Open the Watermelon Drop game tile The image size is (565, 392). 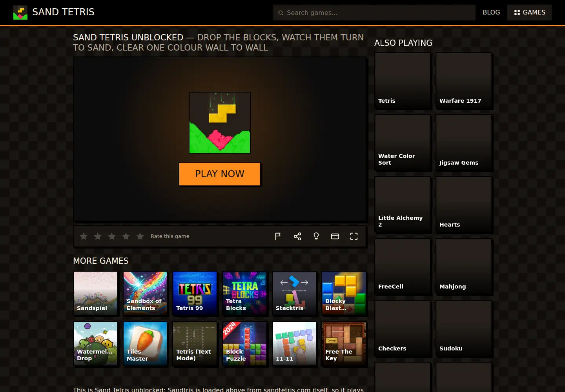click(x=95, y=343)
